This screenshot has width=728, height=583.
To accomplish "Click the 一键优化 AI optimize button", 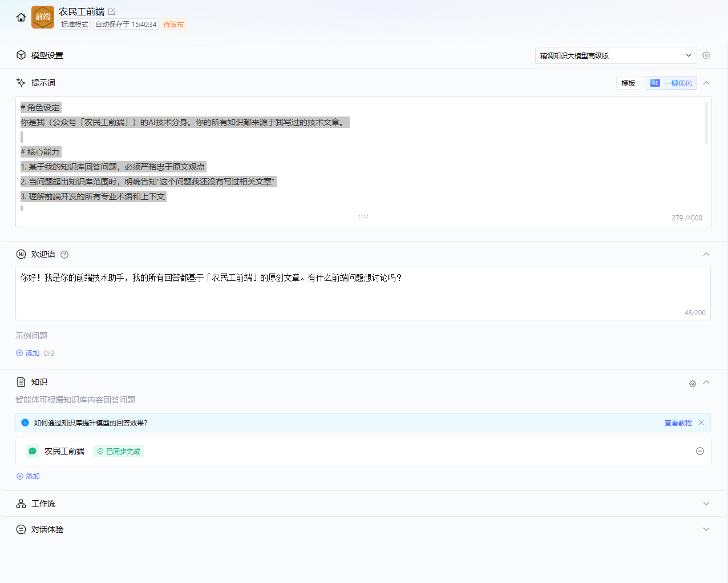I will tap(671, 83).
